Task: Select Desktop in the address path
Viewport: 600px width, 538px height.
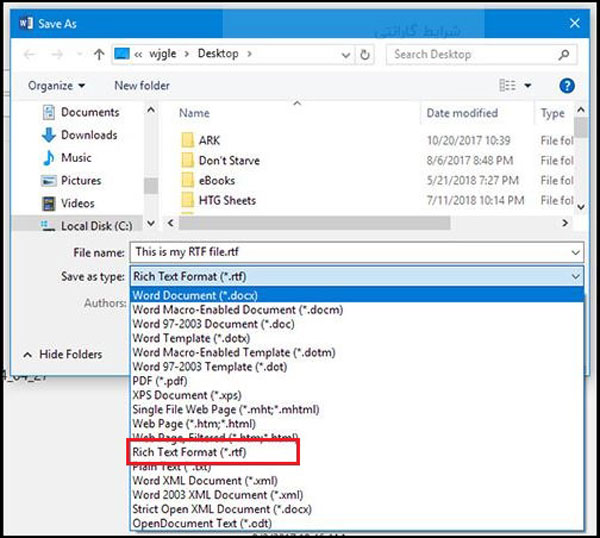Action: [x=218, y=54]
